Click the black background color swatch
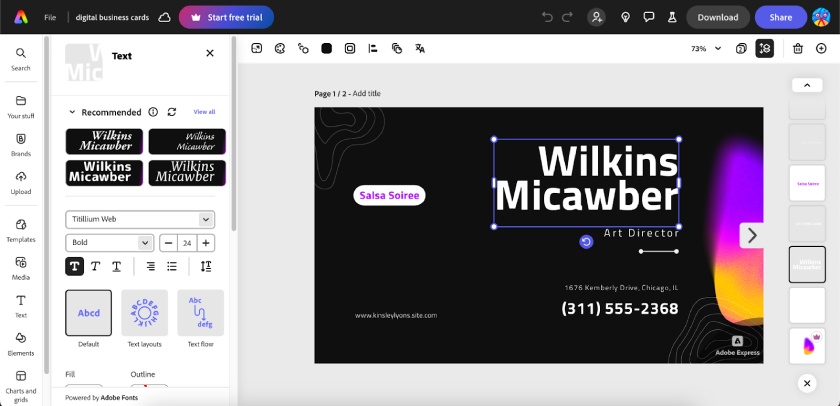The width and height of the screenshot is (840, 406). pos(326,48)
